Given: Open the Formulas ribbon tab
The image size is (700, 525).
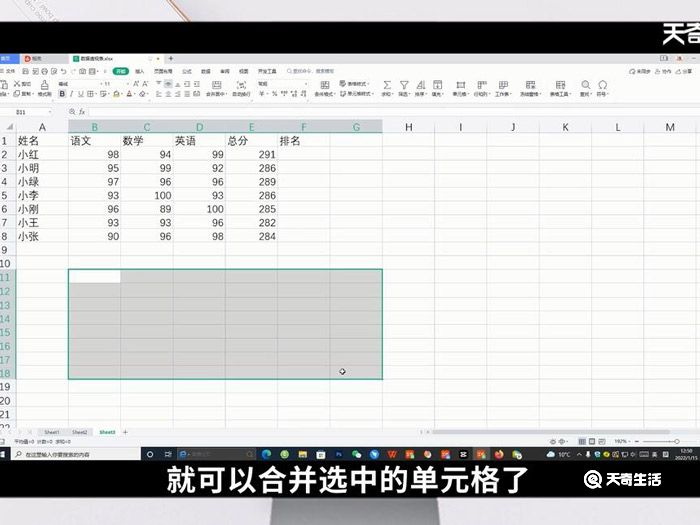Looking at the screenshot, I should (187, 71).
